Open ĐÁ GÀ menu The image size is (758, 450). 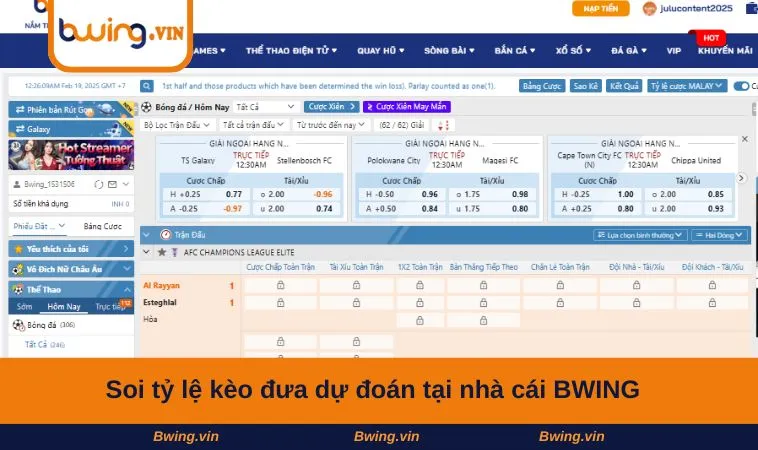629,51
